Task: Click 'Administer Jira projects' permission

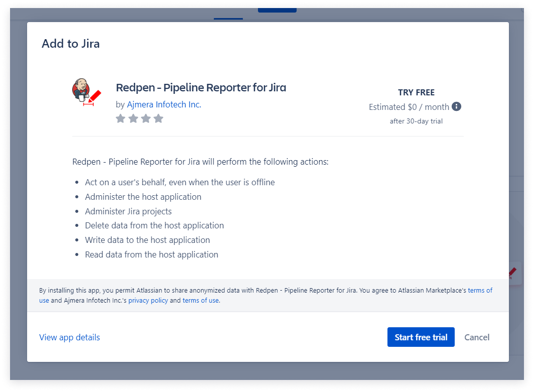Action: coord(128,211)
